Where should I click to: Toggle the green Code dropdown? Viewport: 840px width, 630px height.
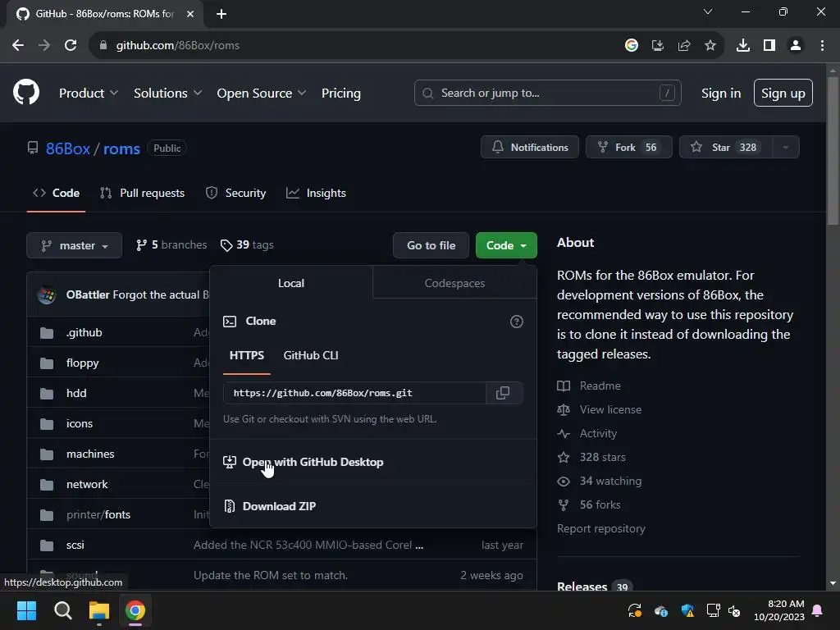pyautogui.click(x=506, y=245)
